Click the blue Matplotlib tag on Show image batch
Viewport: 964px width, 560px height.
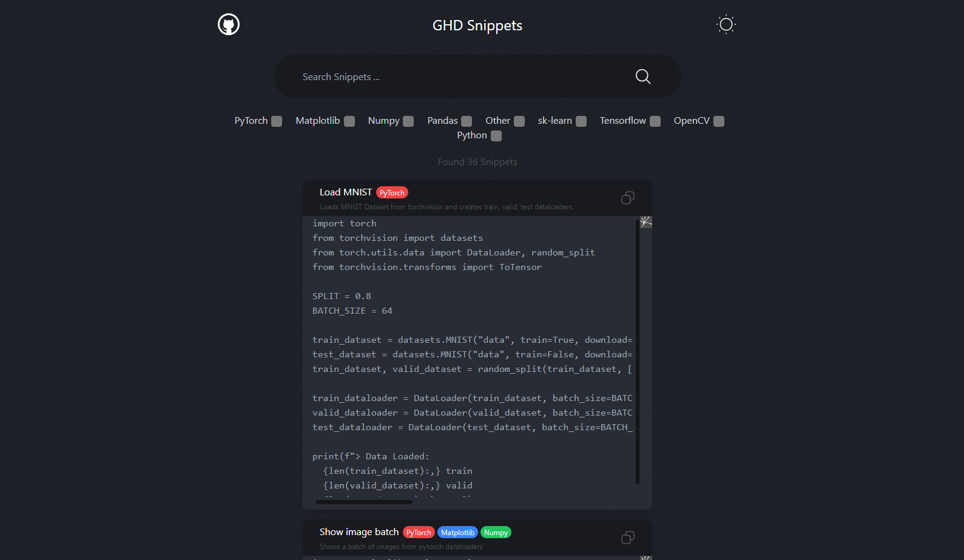pyautogui.click(x=457, y=533)
